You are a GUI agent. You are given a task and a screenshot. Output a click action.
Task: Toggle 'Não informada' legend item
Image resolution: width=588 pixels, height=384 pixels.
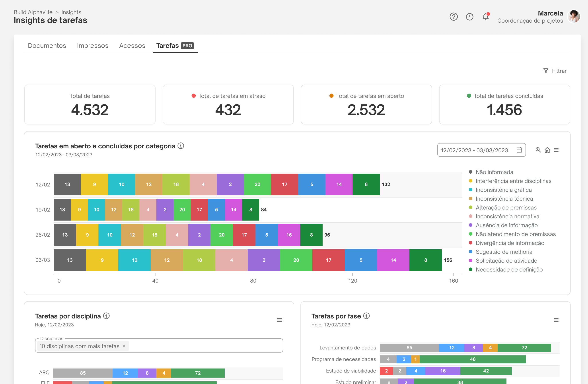click(491, 172)
